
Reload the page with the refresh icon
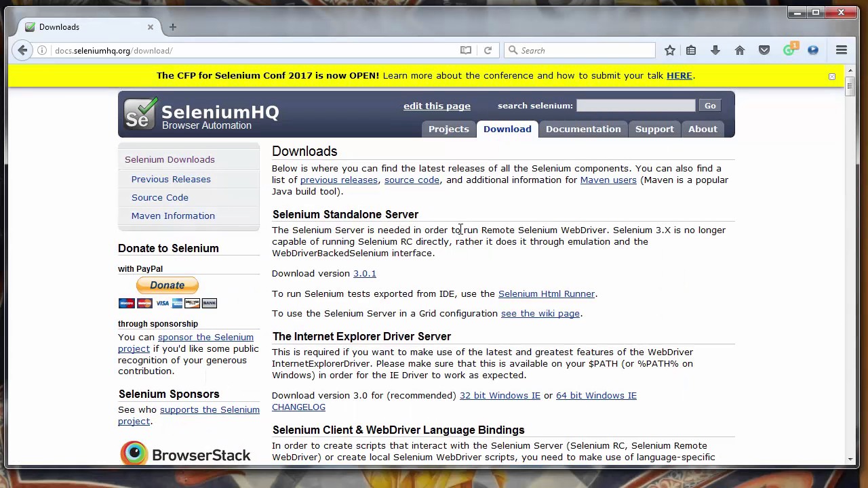pyautogui.click(x=488, y=50)
